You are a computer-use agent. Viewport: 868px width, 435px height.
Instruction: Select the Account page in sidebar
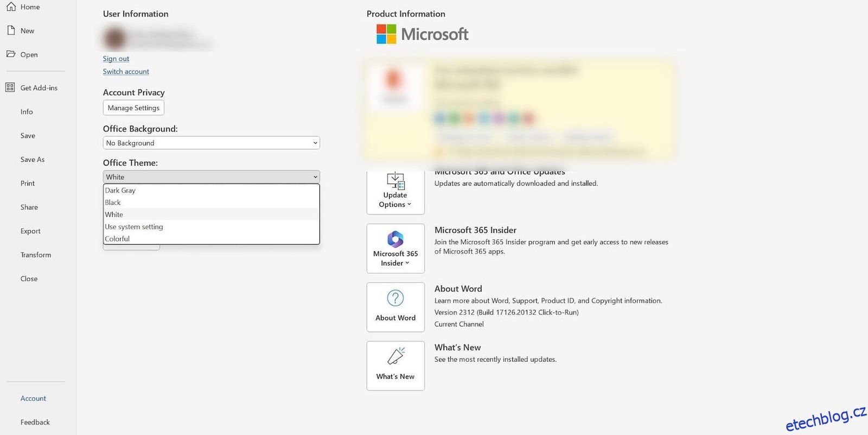point(33,399)
